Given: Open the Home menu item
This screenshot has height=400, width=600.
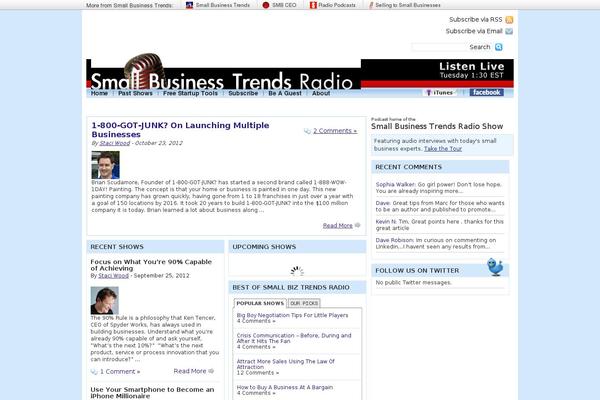Looking at the screenshot, I should click(99, 93).
